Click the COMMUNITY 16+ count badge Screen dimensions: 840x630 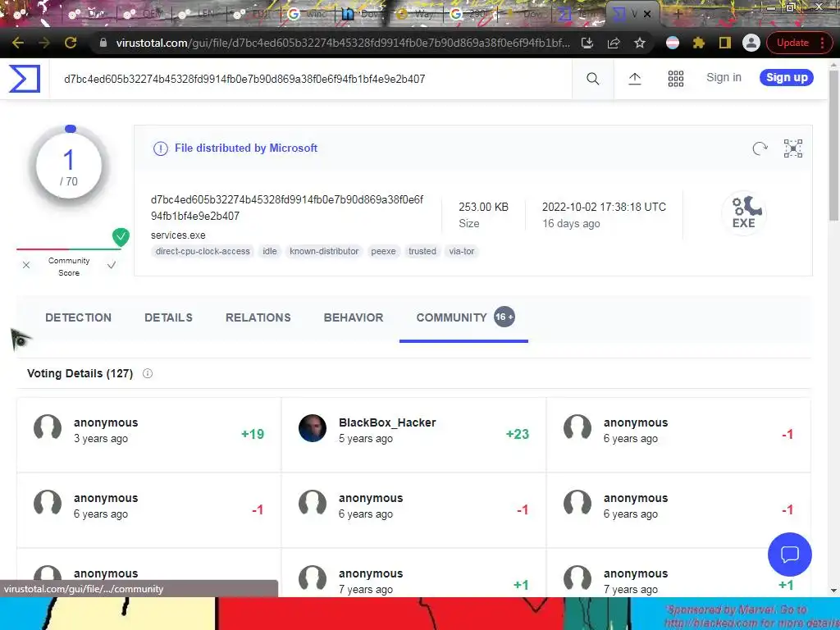point(504,317)
